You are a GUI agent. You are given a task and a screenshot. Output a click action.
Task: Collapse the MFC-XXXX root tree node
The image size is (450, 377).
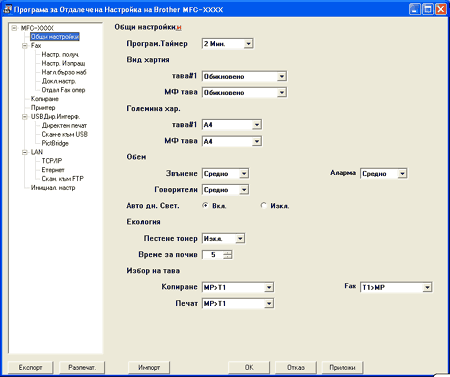click(x=14, y=28)
